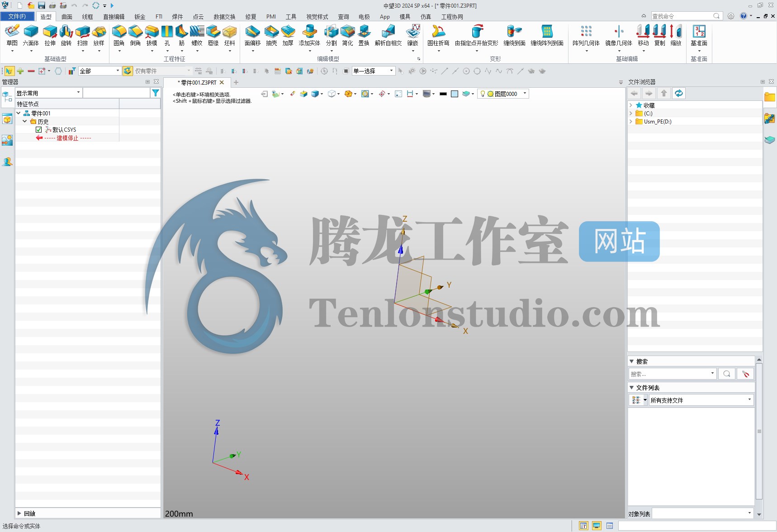
Task: Choose the 圆柱折弯 tool
Action: [438, 35]
